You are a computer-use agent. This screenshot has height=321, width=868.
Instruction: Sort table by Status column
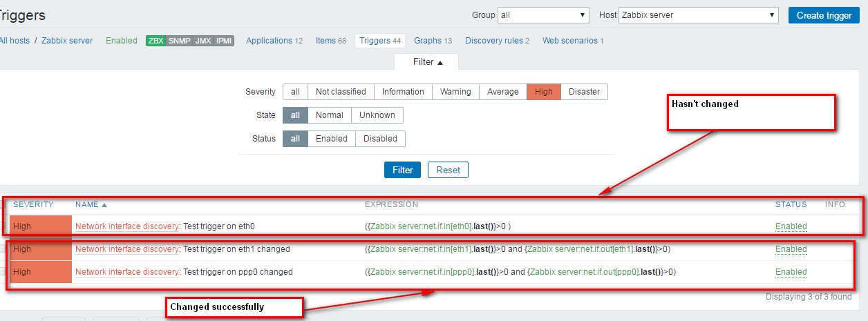tap(791, 205)
